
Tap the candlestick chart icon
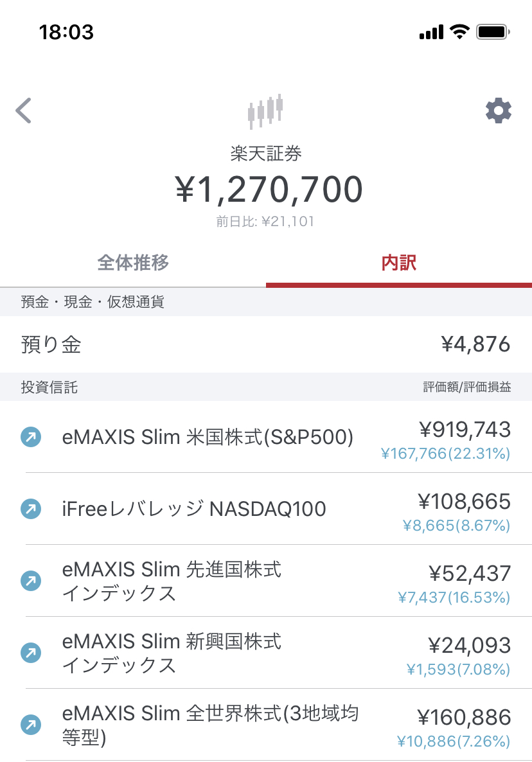click(265, 111)
